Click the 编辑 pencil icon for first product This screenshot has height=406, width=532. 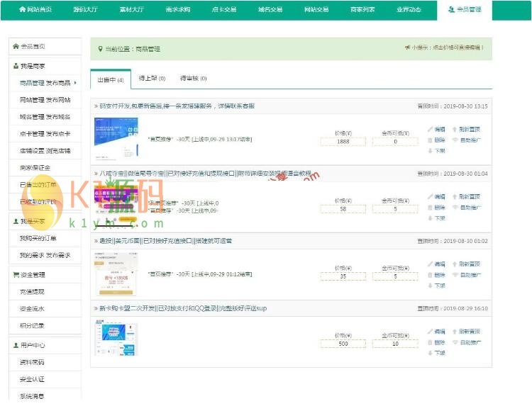[x=430, y=130]
